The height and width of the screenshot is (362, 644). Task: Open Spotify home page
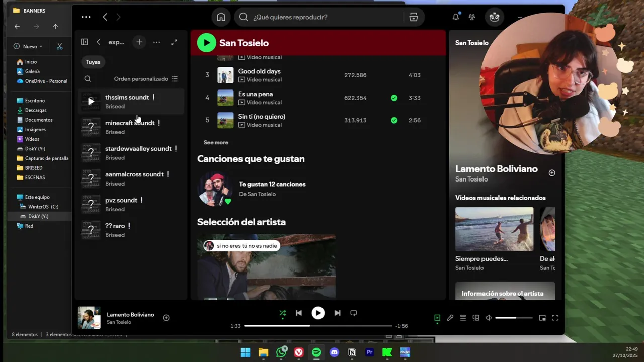pyautogui.click(x=221, y=17)
